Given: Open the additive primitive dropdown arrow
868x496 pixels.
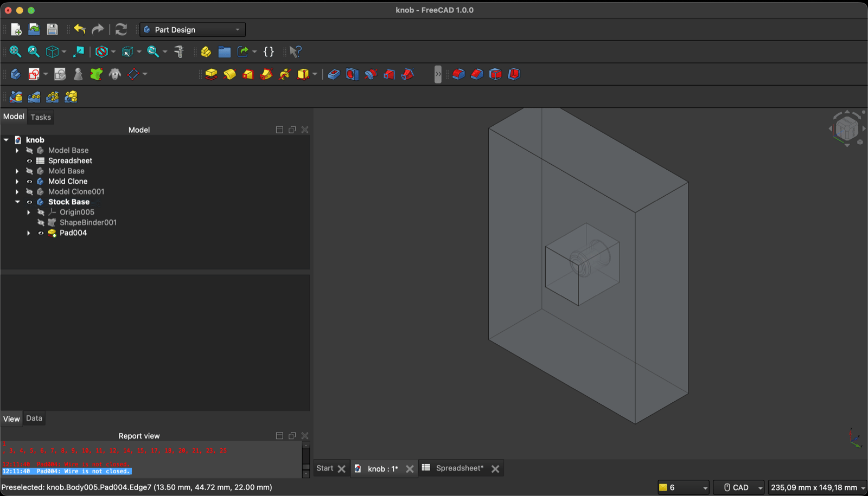Looking at the screenshot, I should click(x=315, y=74).
